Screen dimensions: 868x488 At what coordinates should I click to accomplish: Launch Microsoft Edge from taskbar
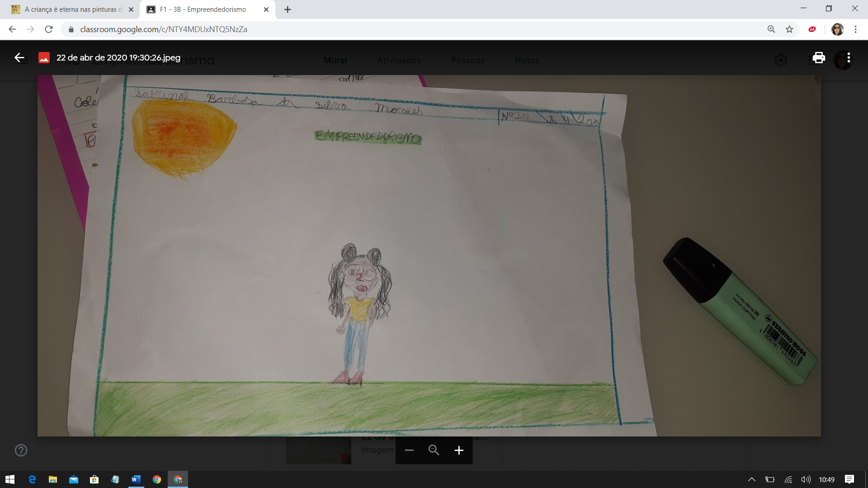[x=32, y=479]
